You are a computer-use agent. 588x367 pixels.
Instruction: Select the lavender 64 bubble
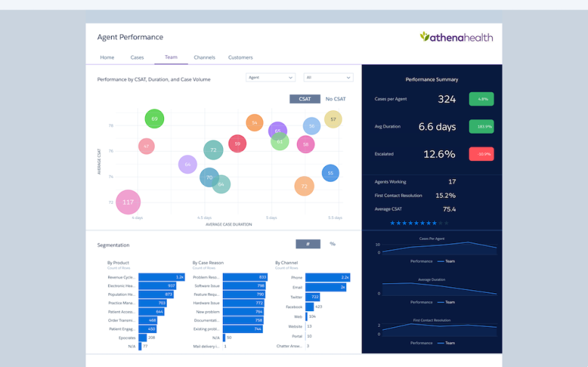(x=187, y=165)
